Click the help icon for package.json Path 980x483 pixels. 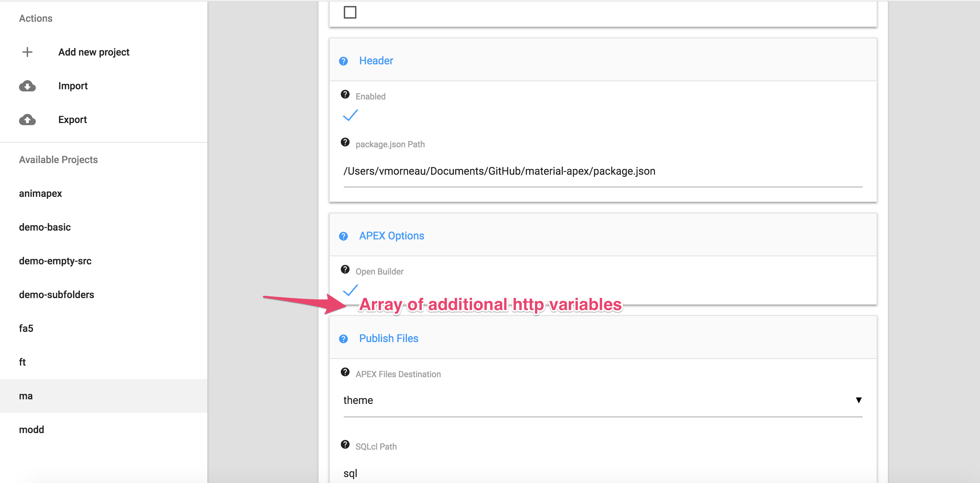(x=345, y=142)
